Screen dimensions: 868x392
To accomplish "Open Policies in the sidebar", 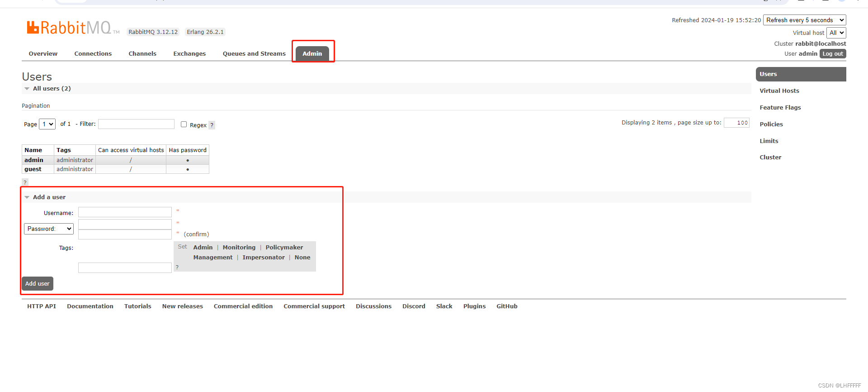I will click(x=771, y=124).
